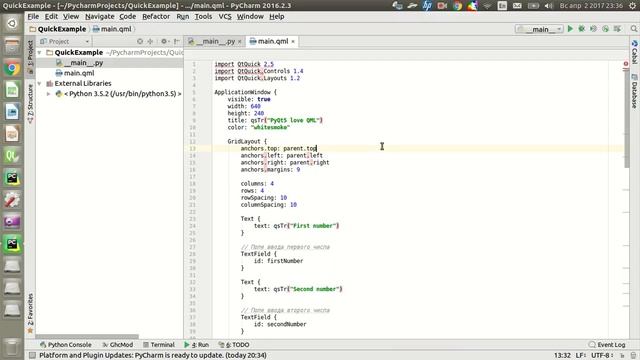Open the 4: Run tool window
This screenshot has width=640, height=360.
click(197, 345)
